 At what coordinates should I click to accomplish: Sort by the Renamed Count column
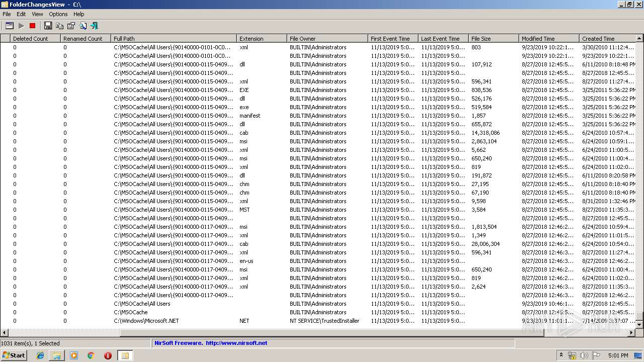pyautogui.click(x=86, y=39)
